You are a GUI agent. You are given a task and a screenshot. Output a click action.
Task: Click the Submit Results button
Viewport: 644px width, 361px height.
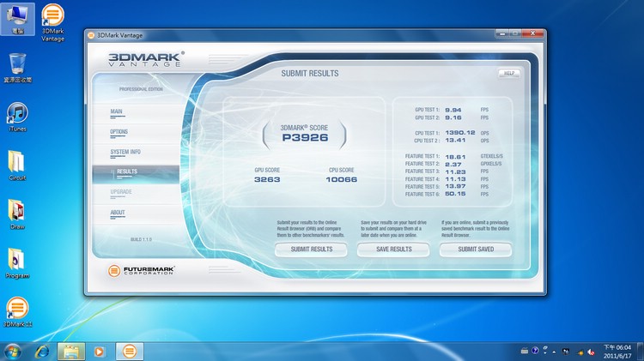coord(312,249)
